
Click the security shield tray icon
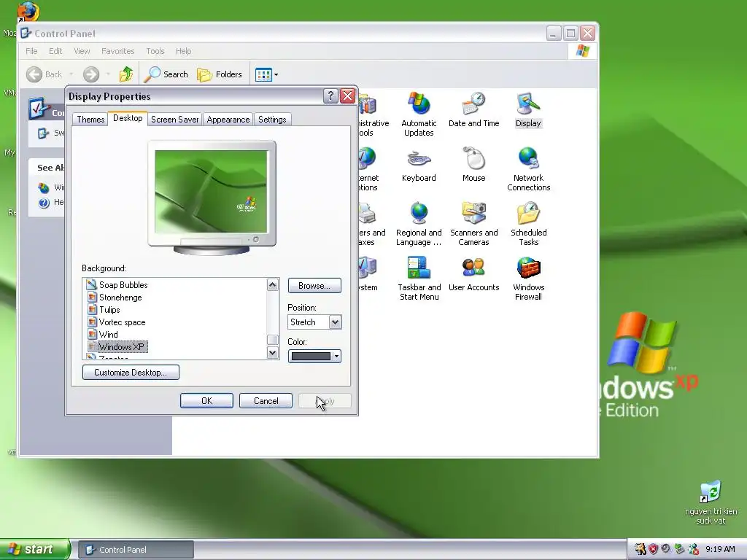[653, 549]
